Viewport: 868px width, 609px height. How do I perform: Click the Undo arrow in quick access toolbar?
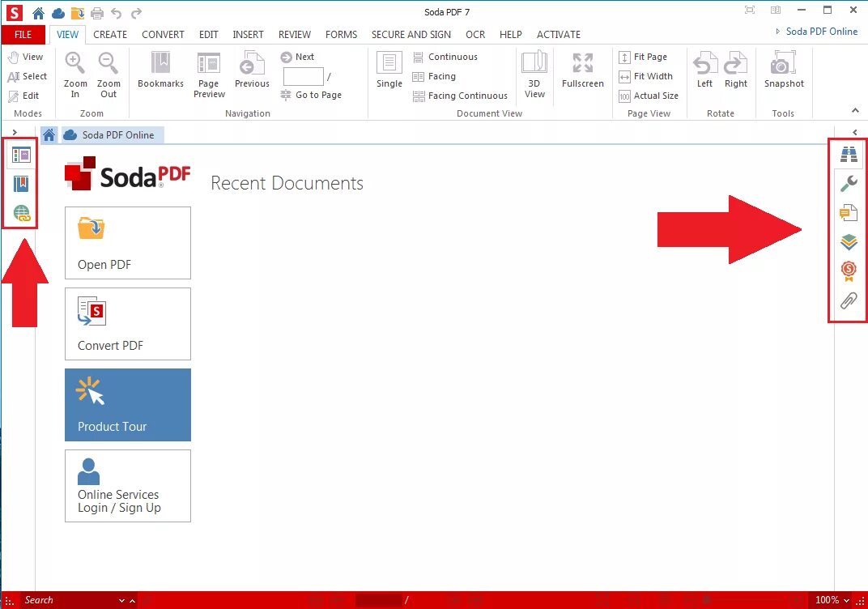(117, 13)
